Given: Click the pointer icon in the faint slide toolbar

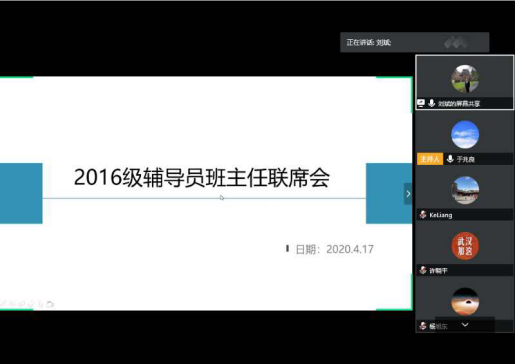Looking at the screenshot, I should 41,304.
